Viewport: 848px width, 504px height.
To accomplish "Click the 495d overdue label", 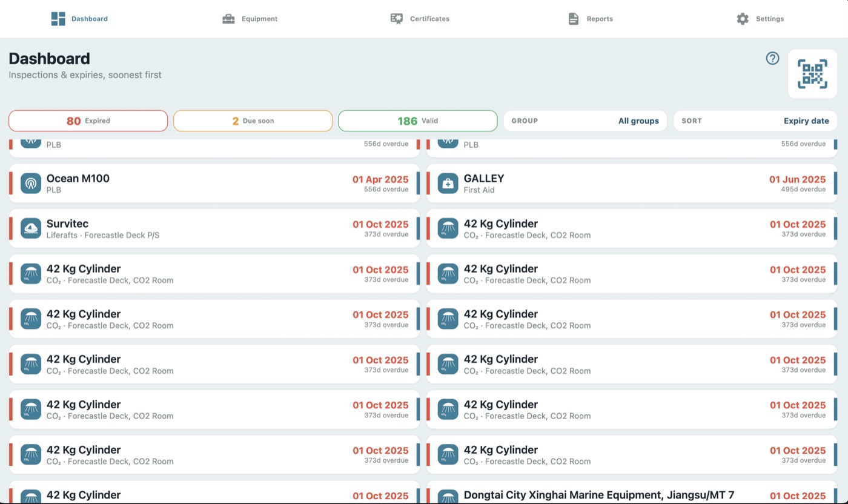I will click(803, 190).
